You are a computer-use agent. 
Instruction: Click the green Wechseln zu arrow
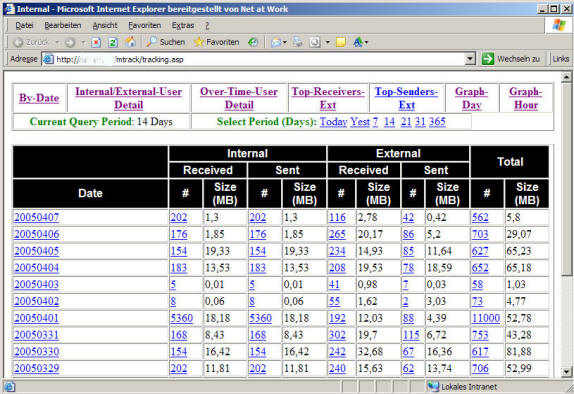click(x=488, y=59)
